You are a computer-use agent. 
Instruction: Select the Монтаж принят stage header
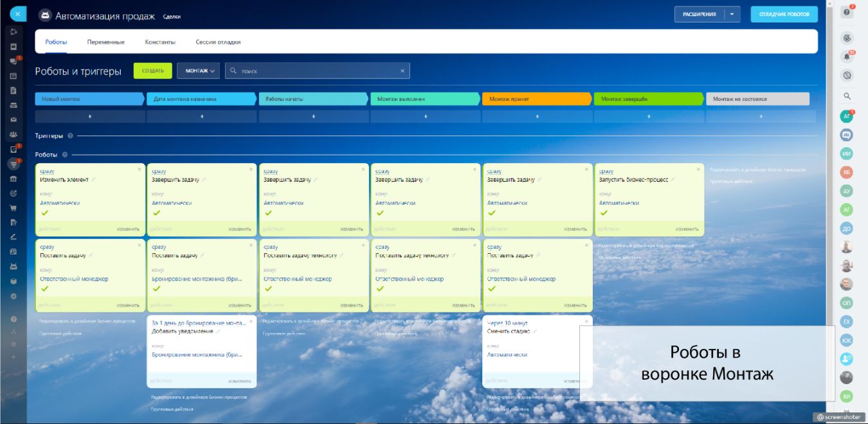pos(536,99)
